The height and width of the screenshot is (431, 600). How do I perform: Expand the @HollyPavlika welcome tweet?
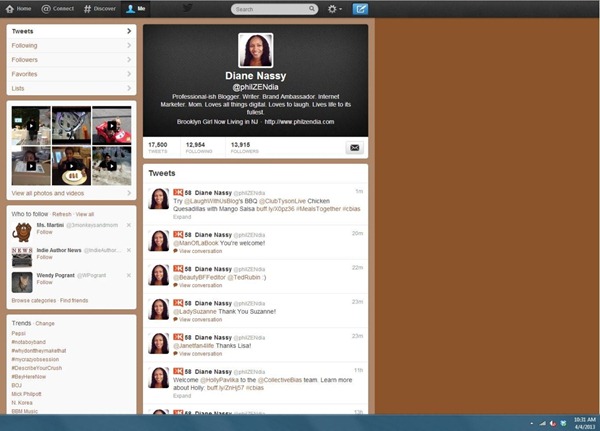click(182, 396)
